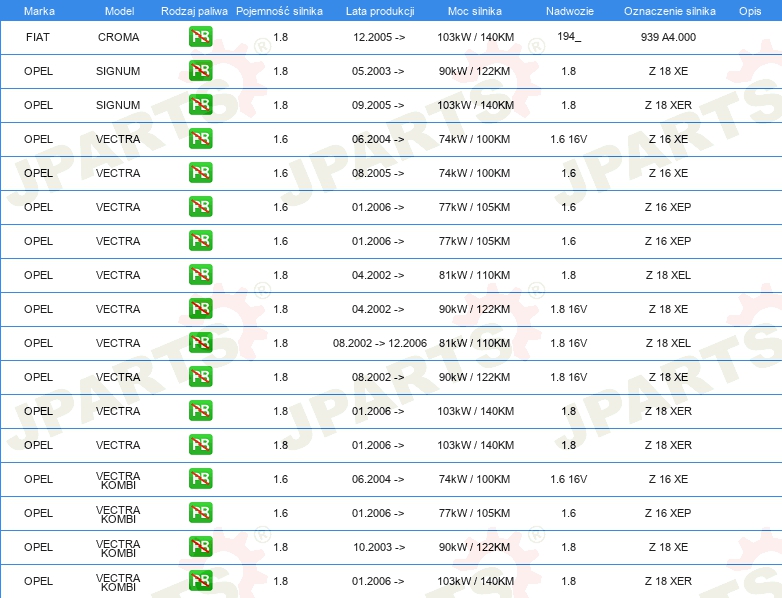Viewport: 782px width, 598px height.
Task: Click the fuel icon in the VECTRA 04.2002 81kW row
Action: tap(200, 274)
